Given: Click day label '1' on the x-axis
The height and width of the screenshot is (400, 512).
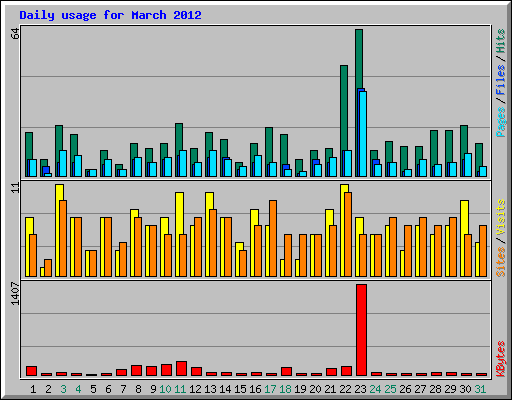Looking at the screenshot, I should point(33,389).
